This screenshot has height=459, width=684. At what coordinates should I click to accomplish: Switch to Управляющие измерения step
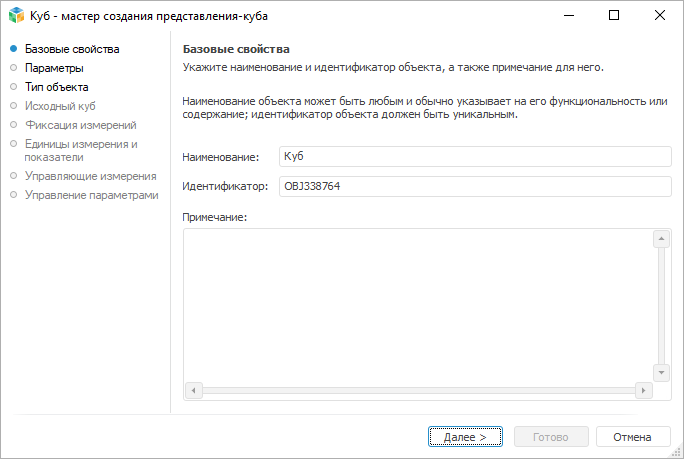coord(90,176)
